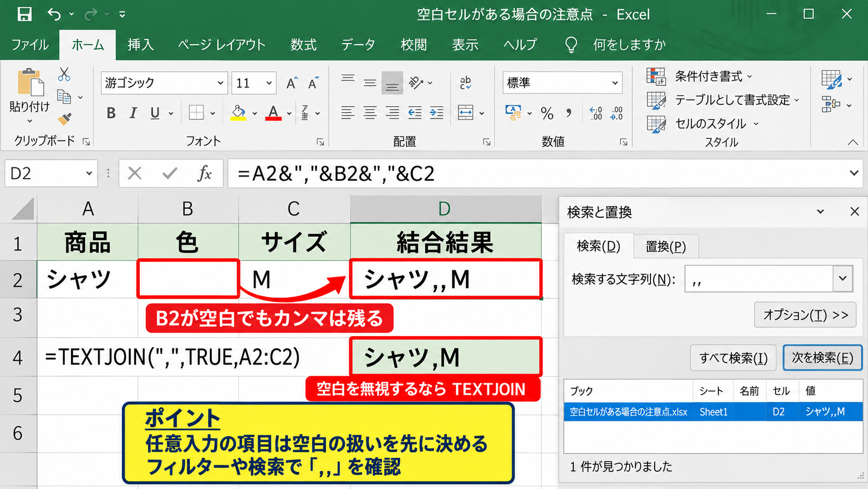Align text to the top

348,79
